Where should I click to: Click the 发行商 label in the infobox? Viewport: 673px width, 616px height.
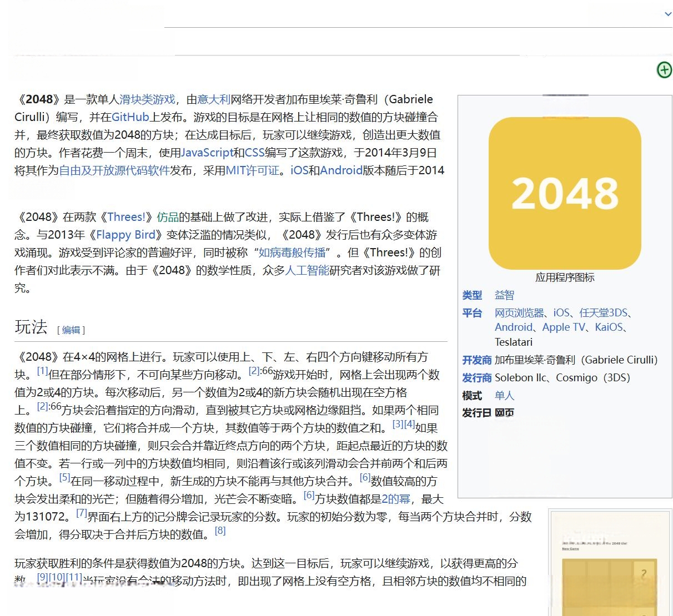pyautogui.click(x=477, y=378)
